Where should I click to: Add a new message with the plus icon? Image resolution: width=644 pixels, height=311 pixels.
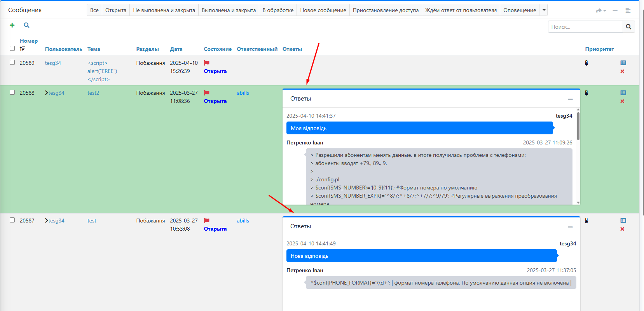(12, 25)
